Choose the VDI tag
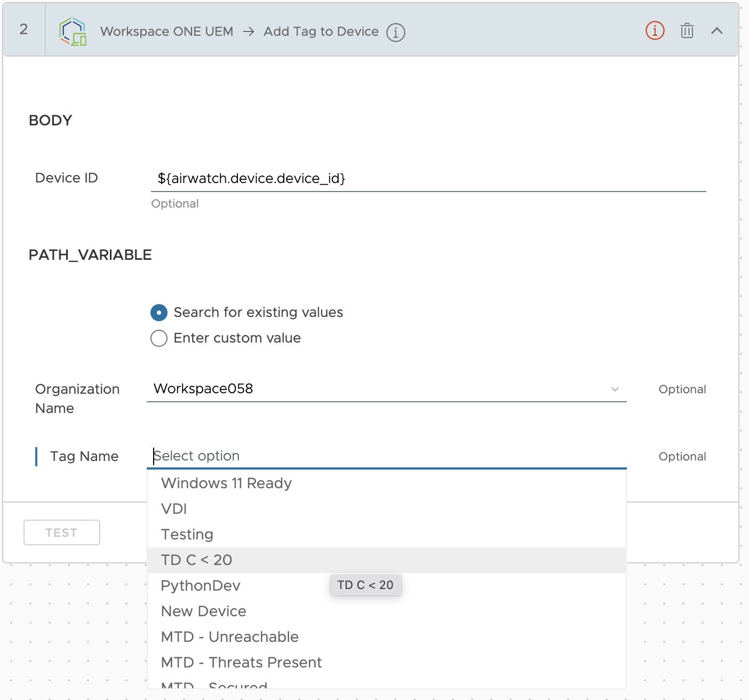The height and width of the screenshot is (700, 749). click(174, 508)
